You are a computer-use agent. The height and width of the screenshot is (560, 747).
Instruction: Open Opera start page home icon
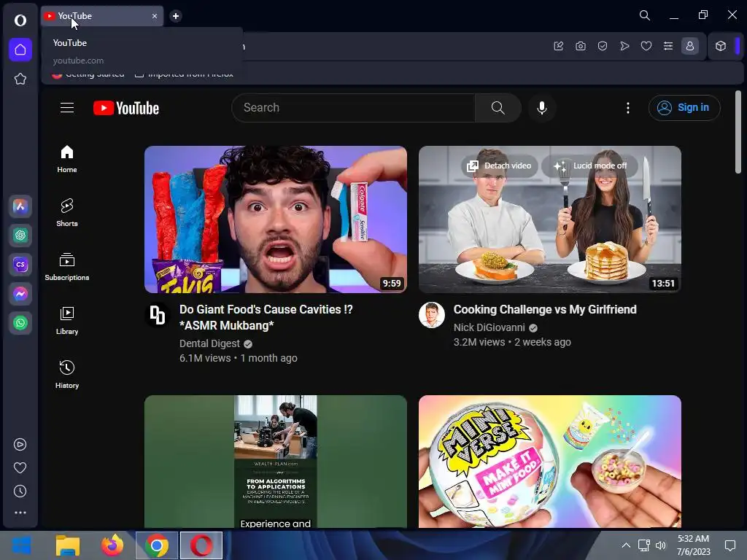tap(20, 50)
